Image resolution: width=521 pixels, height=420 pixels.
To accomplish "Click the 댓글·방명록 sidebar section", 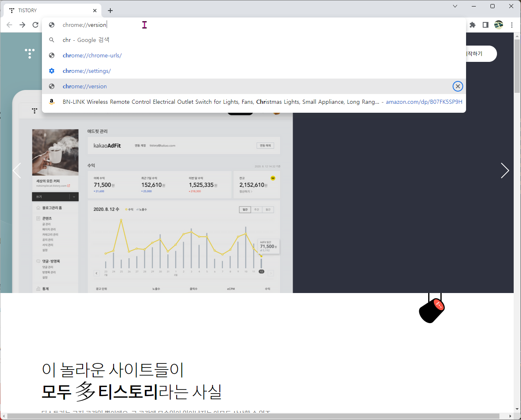I will pyautogui.click(x=51, y=261).
